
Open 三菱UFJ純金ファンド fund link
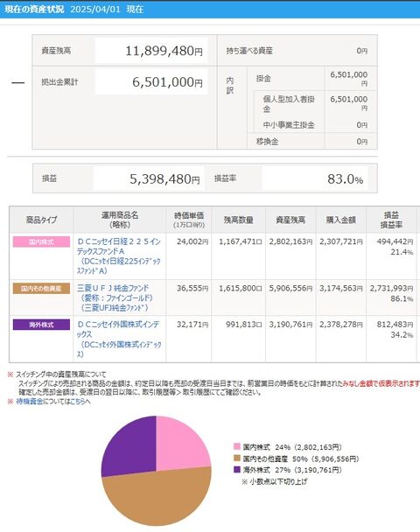(115, 297)
